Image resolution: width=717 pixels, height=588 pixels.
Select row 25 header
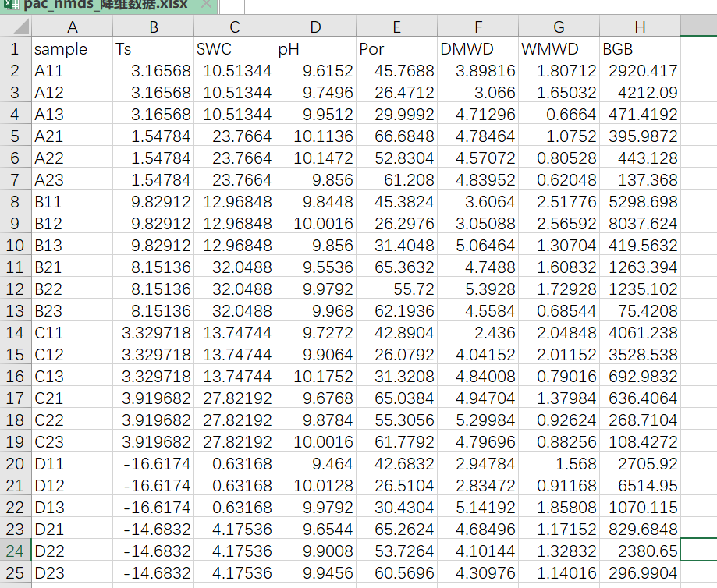[15, 572]
